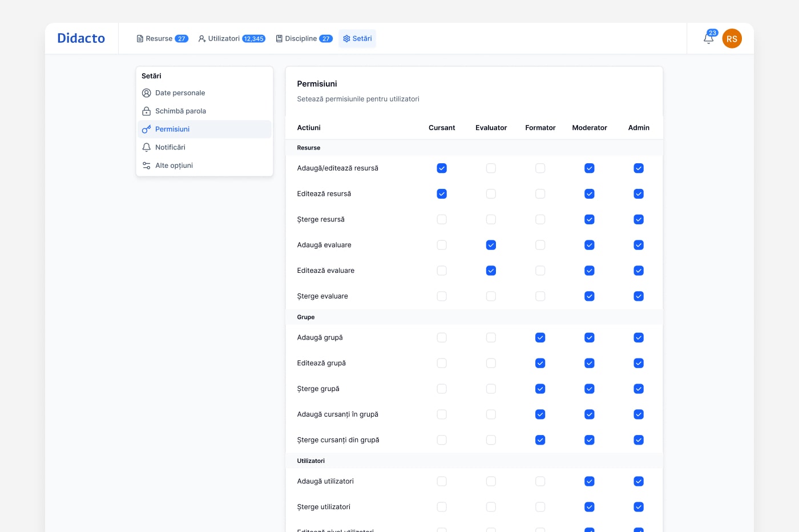Uncheck Evaluator for Editează evaluare
The image size is (799, 532).
pos(491,271)
